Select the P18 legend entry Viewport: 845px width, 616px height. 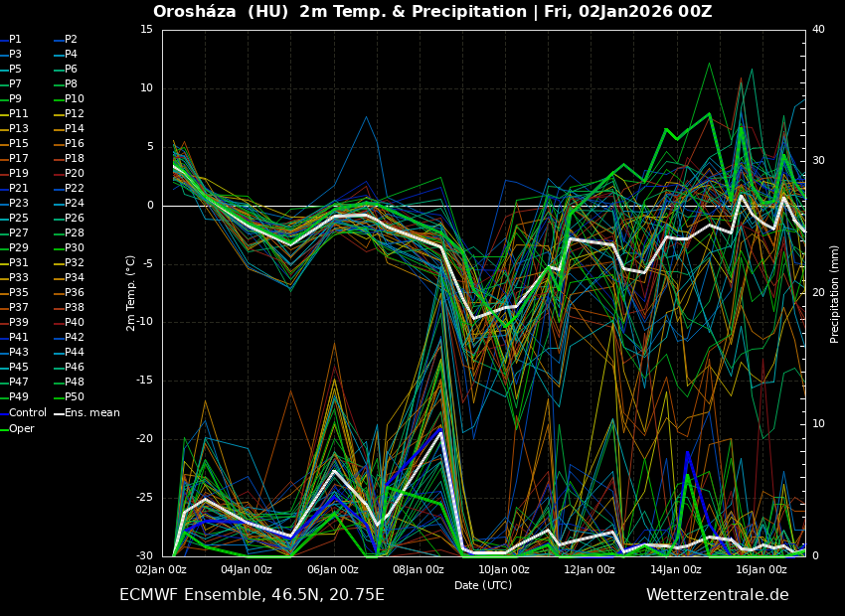point(74,159)
